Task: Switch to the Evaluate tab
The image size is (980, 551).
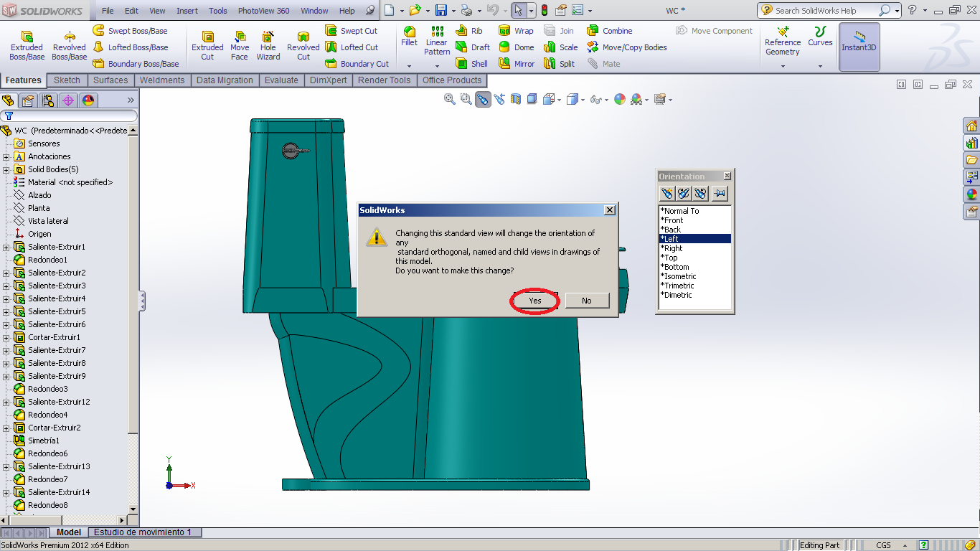Action: [x=281, y=80]
